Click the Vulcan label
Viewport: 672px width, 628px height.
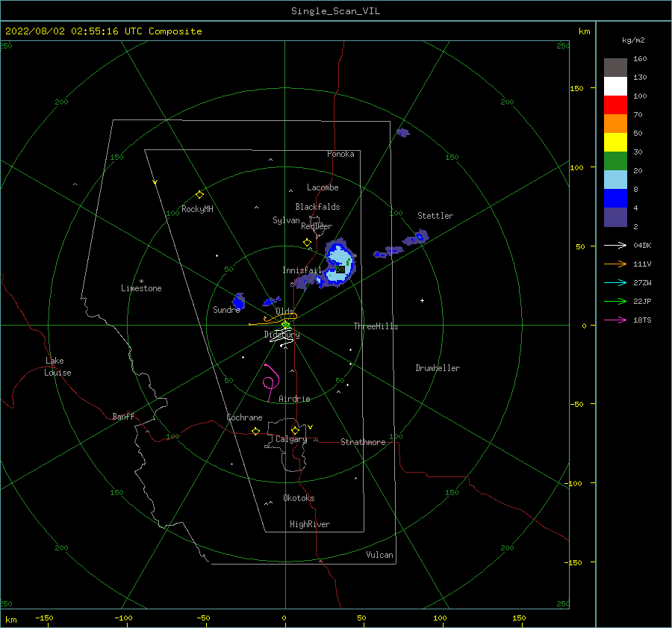380,555
